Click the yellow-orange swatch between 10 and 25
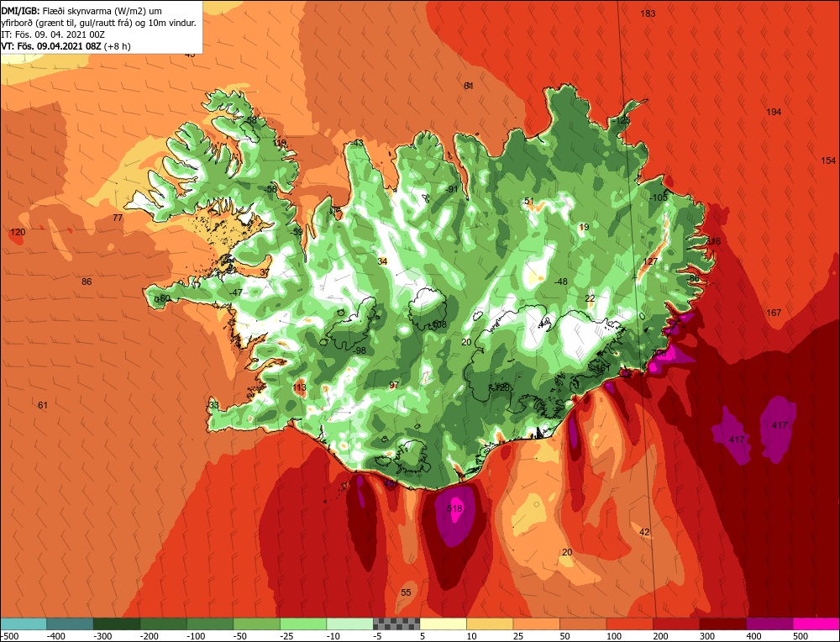The height and width of the screenshot is (642, 840). click(490, 624)
